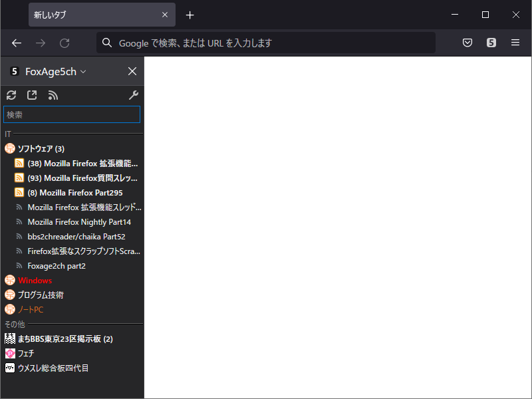Click the ノートPC board icon
The height and width of the screenshot is (399, 532).
[x=10, y=309]
